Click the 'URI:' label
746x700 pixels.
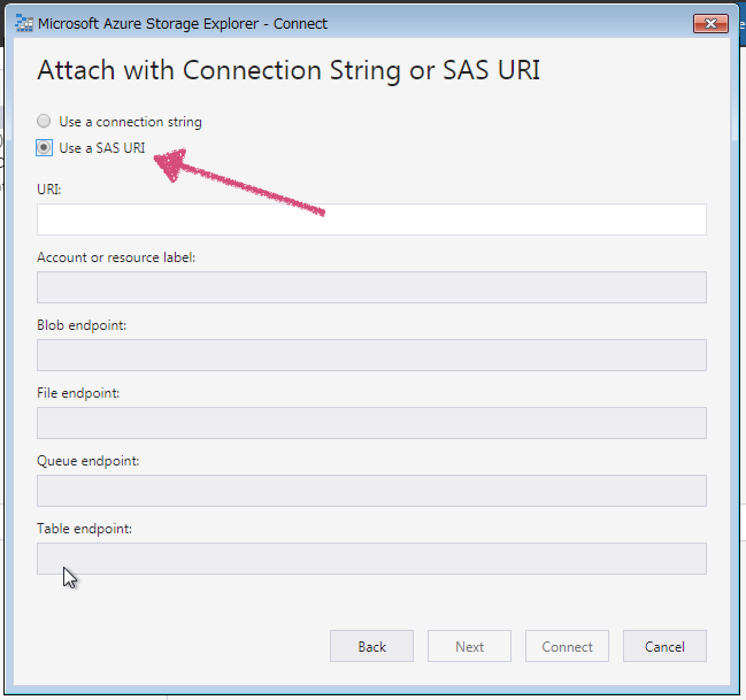pyautogui.click(x=49, y=189)
